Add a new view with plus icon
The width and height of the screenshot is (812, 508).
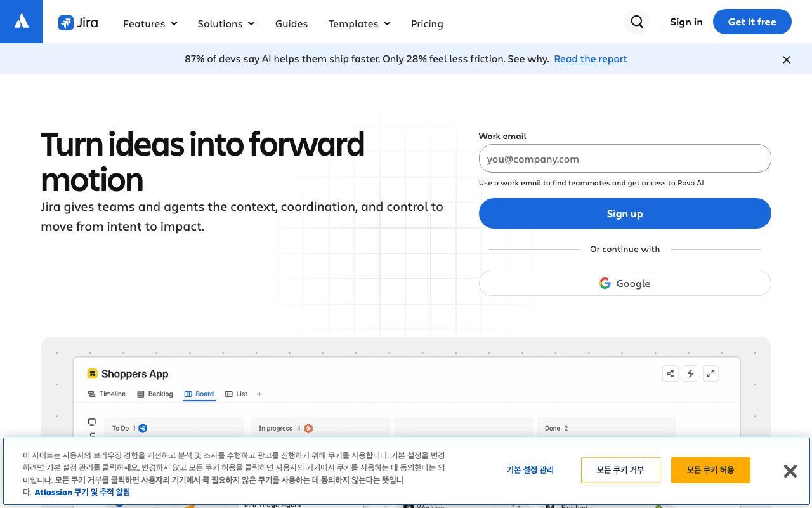tap(259, 394)
